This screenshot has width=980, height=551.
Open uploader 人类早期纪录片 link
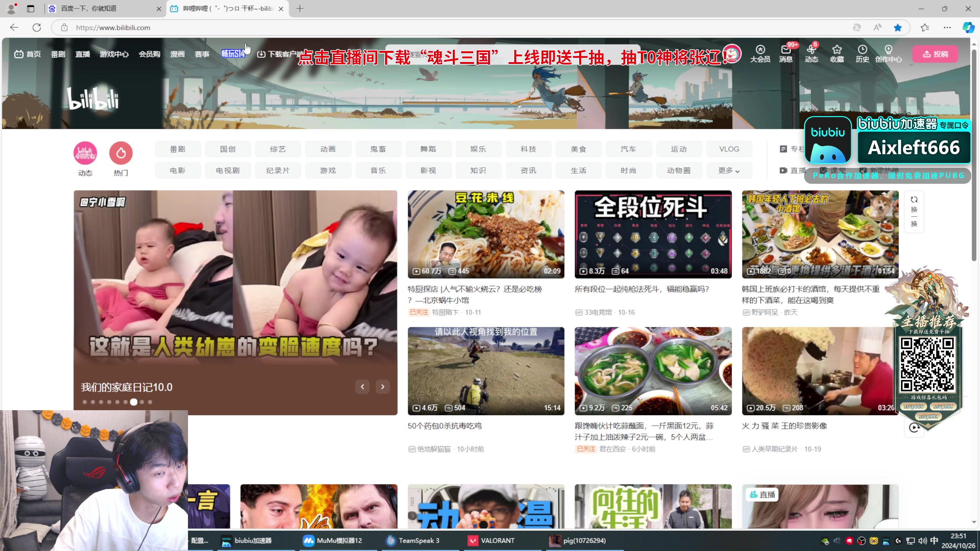[774, 449]
